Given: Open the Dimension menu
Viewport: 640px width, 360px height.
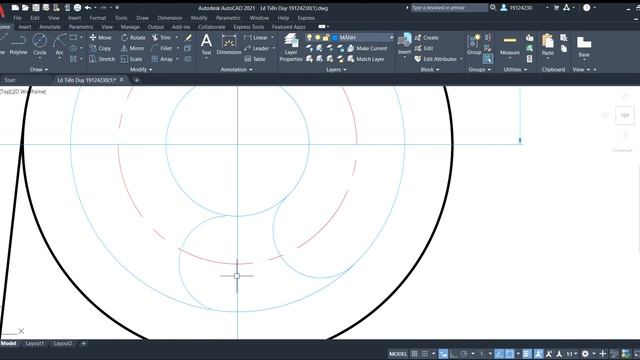Looking at the screenshot, I should pos(170,18).
